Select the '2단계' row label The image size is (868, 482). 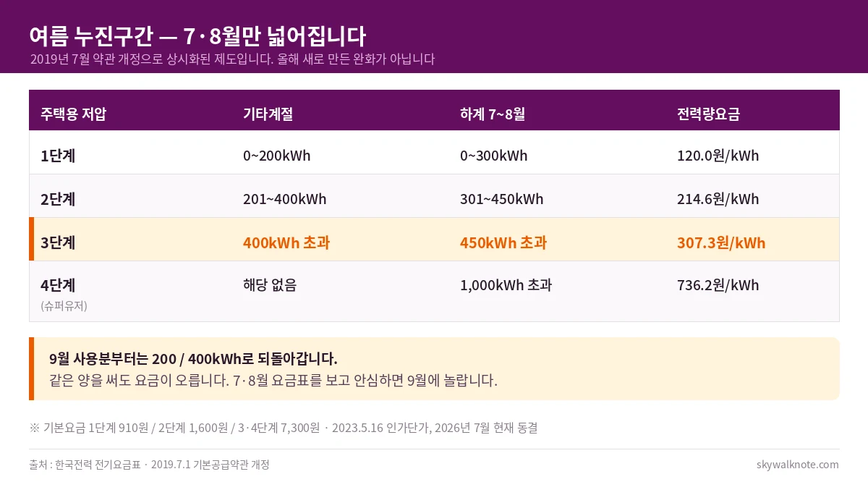point(58,199)
